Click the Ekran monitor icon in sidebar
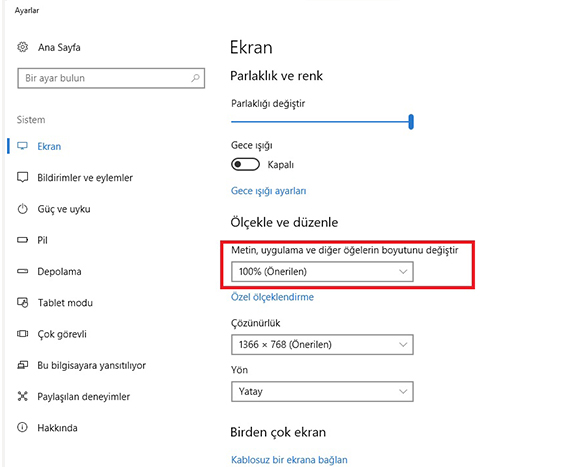 pyautogui.click(x=23, y=146)
